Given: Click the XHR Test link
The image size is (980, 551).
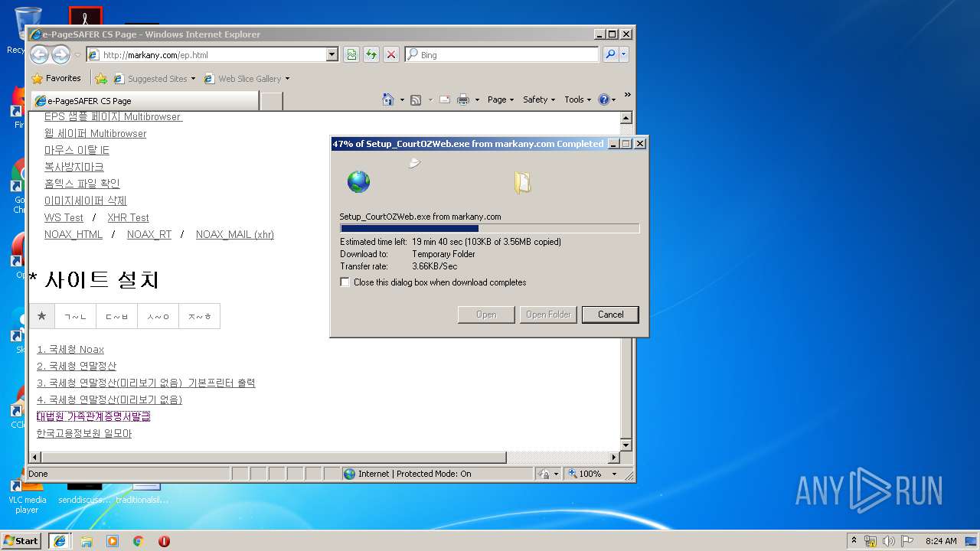Looking at the screenshot, I should tap(128, 217).
